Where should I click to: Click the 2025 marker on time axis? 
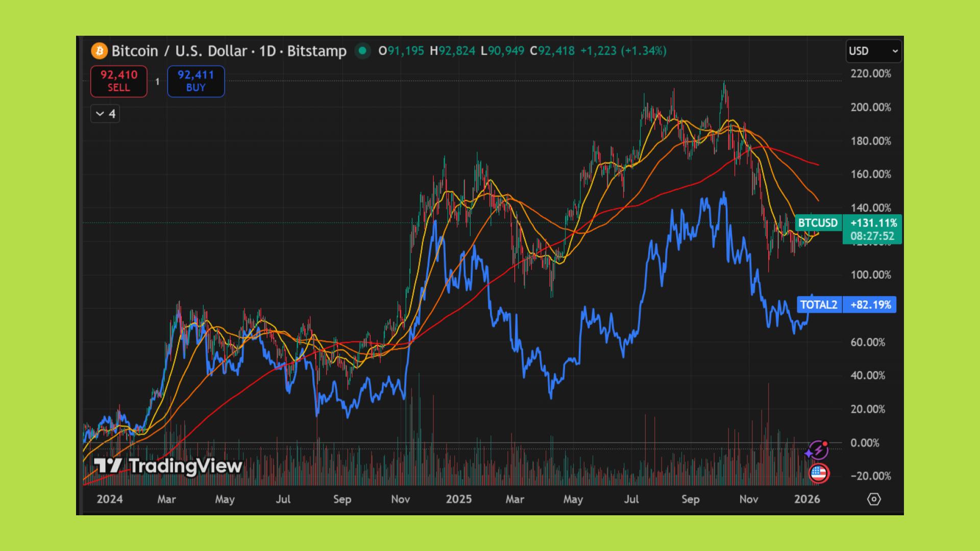click(458, 499)
